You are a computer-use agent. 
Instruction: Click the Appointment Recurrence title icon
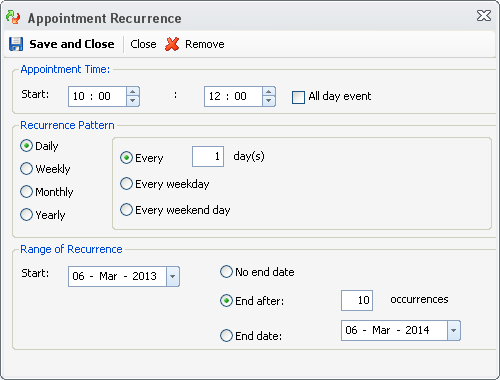point(13,17)
